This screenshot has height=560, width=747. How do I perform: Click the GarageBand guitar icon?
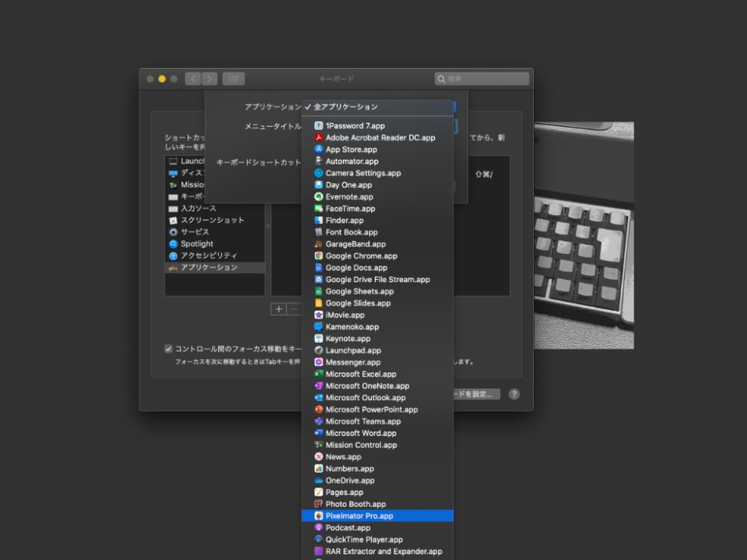click(x=318, y=244)
